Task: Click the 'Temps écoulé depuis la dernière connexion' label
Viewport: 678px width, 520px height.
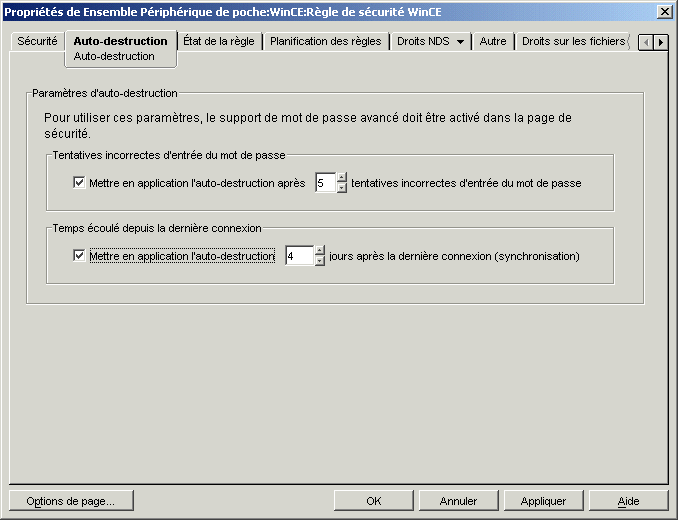Action: tap(157, 228)
